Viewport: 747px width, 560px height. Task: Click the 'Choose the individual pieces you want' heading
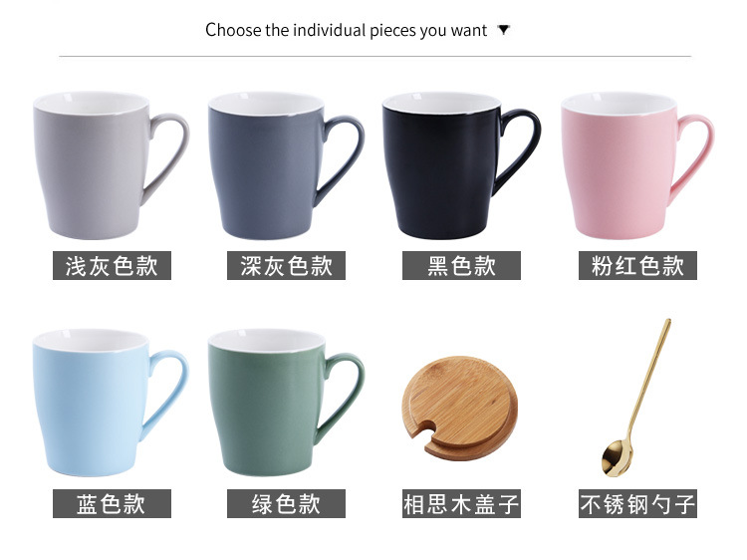(347, 30)
